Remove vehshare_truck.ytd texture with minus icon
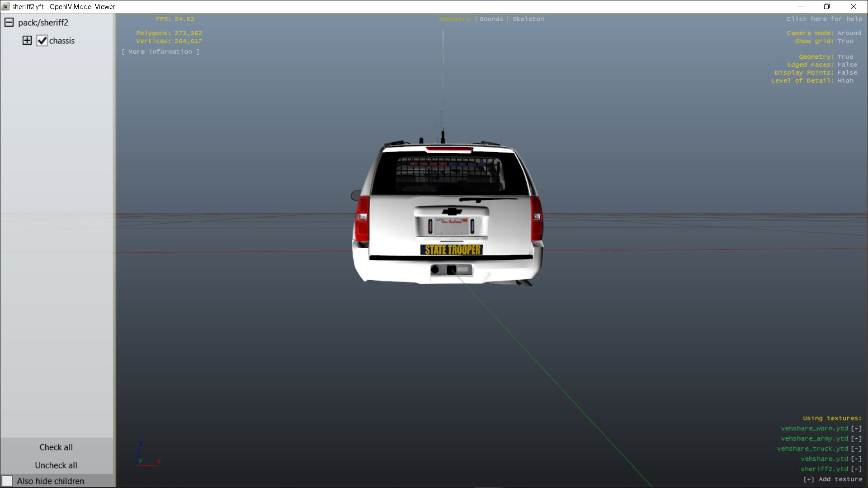The image size is (868, 488). point(856,449)
